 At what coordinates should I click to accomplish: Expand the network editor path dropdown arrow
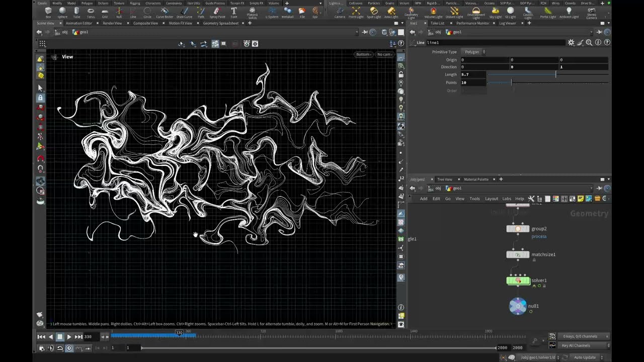click(x=592, y=189)
